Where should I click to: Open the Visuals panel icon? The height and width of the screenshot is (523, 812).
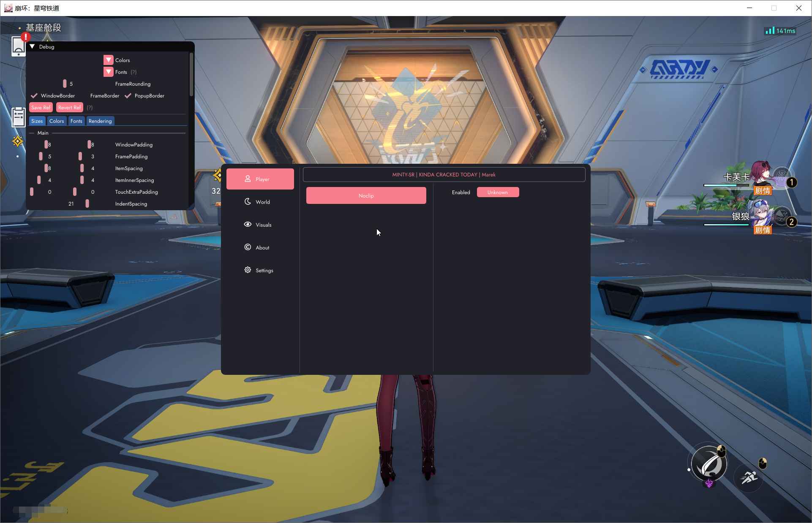[248, 224]
